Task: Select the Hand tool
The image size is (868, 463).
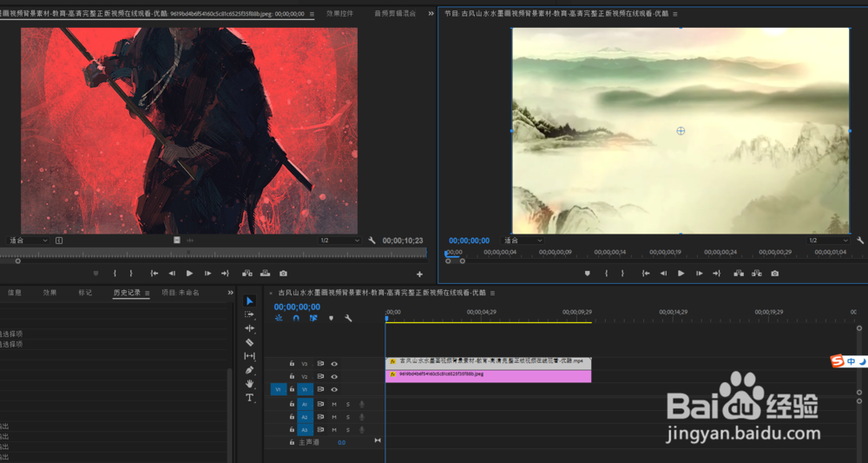Action: pos(250,384)
